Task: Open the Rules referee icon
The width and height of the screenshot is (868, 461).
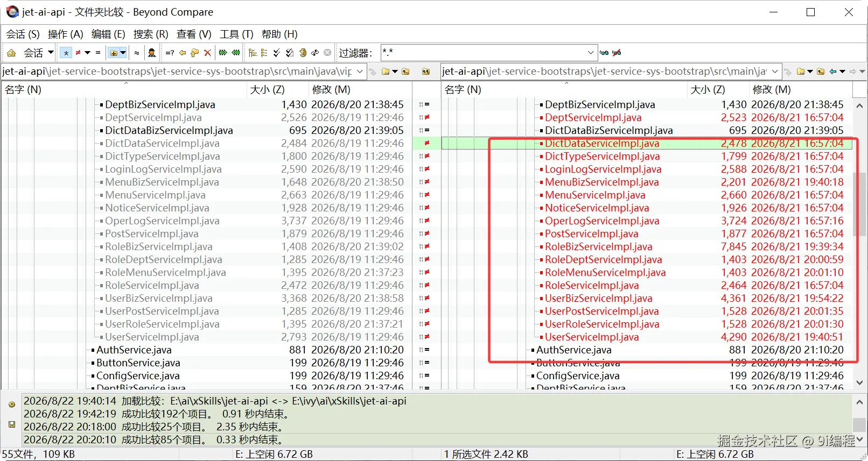Action: [152, 53]
